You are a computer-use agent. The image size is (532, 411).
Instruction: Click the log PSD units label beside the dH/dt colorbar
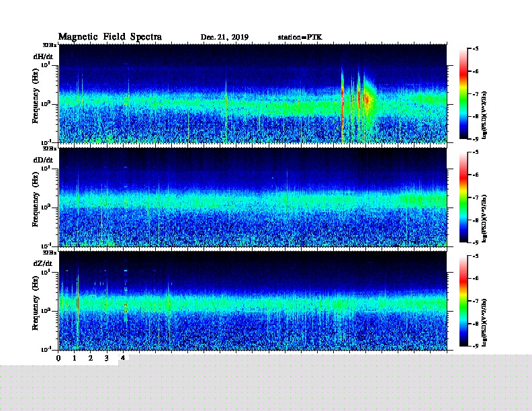[x=484, y=115]
